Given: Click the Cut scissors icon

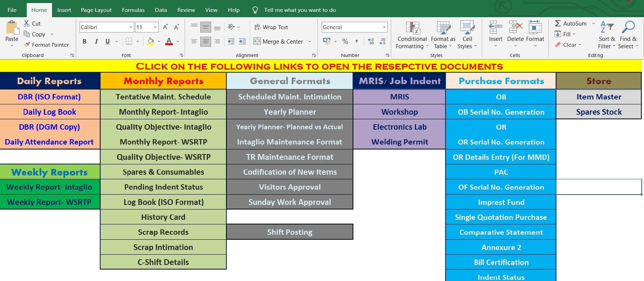Looking at the screenshot, I should click(26, 23).
